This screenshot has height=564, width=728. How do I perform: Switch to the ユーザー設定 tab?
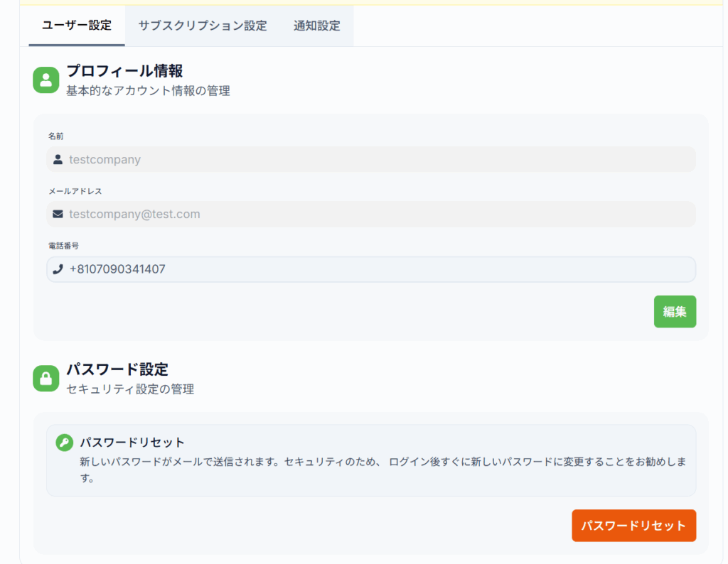pos(77,26)
